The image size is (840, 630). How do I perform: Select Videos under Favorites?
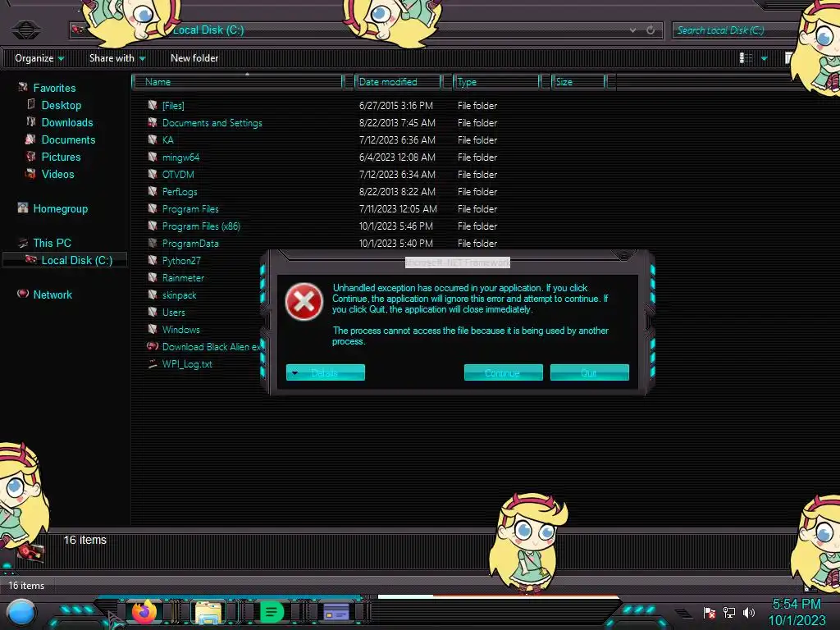pyautogui.click(x=58, y=174)
